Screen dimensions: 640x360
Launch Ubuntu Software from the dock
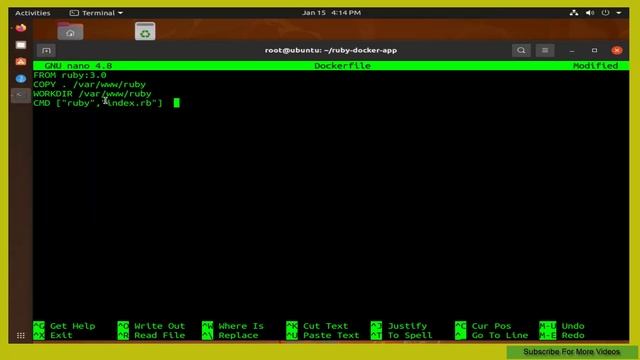click(x=21, y=62)
